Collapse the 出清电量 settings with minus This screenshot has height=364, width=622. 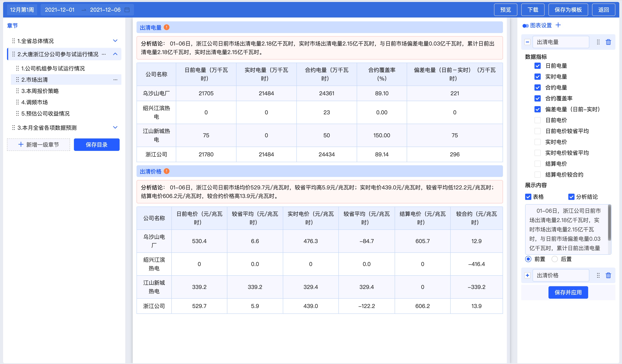tap(527, 42)
